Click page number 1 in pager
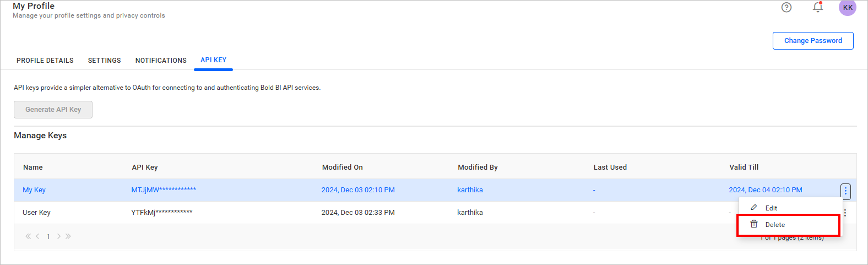The height and width of the screenshot is (265, 868). (x=48, y=237)
